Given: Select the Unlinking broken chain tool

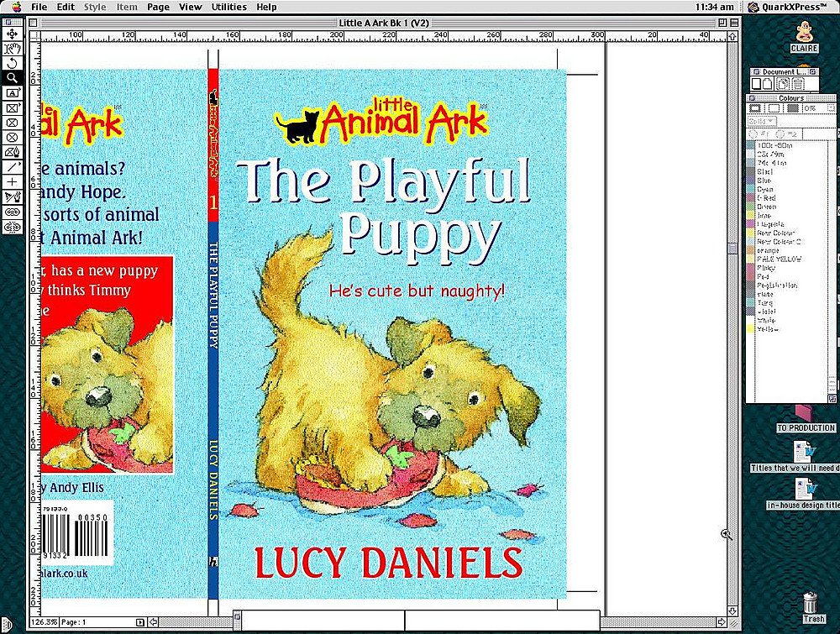Looking at the screenshot, I should point(12,227).
